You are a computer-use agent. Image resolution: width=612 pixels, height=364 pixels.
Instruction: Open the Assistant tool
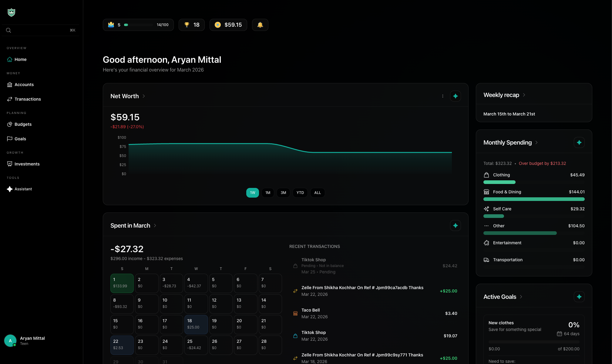pyautogui.click(x=23, y=189)
